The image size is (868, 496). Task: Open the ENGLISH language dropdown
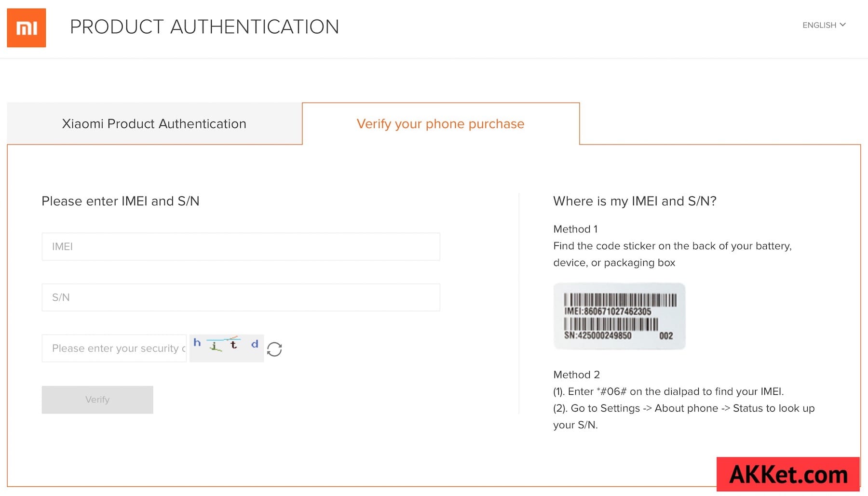coord(824,25)
